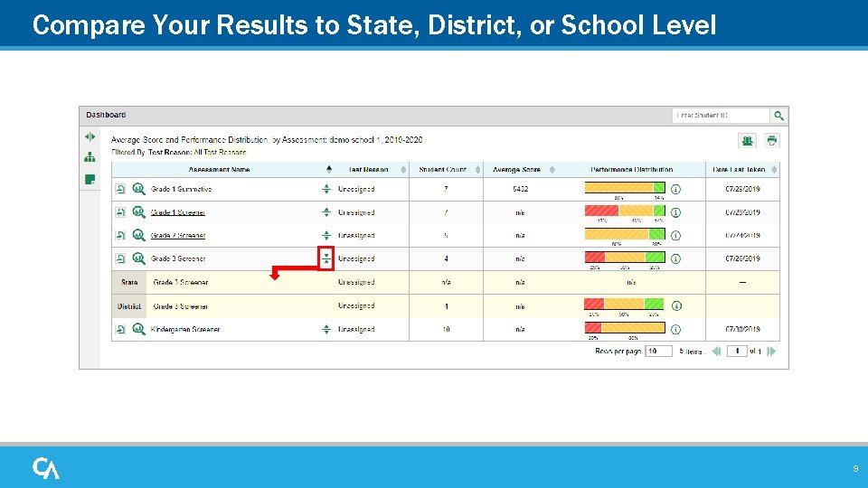
Task: Open student page icon for Grade 2 Screener
Action: [120, 236]
